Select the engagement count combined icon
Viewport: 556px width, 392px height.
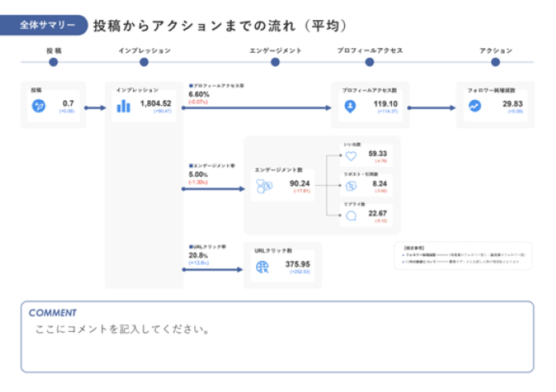pos(264,186)
